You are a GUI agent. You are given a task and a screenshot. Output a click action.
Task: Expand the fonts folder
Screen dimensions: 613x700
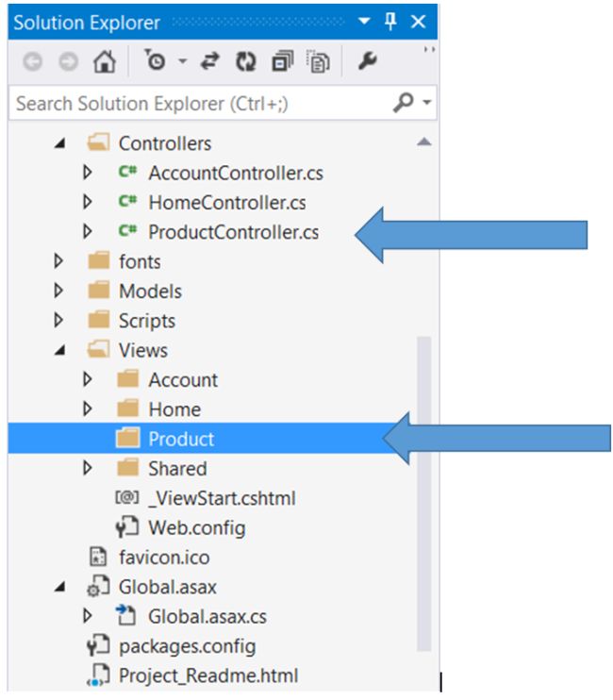tap(58, 260)
